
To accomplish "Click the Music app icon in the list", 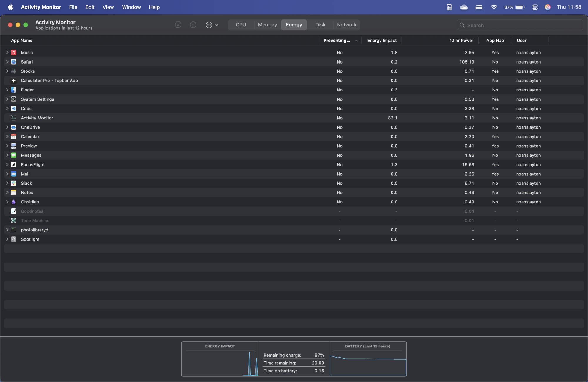I will coord(14,53).
